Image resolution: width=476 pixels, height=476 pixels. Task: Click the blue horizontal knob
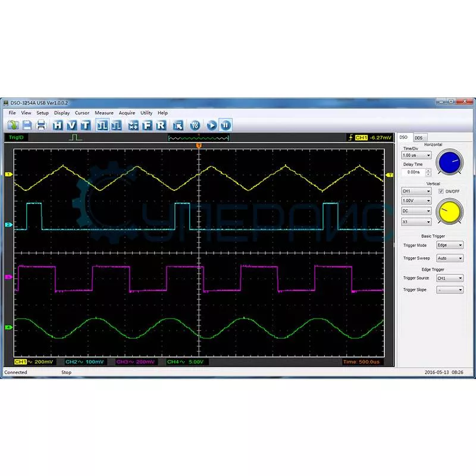click(449, 162)
